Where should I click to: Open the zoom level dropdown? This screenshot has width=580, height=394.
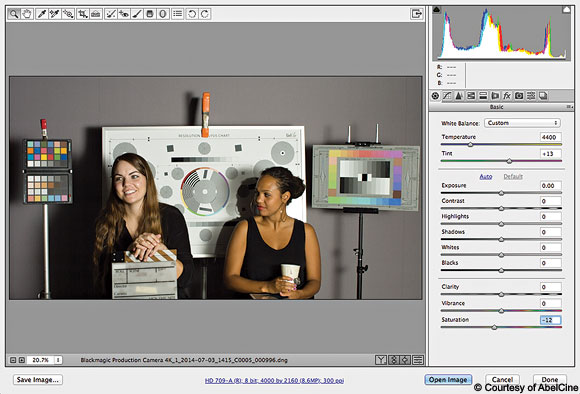(58, 360)
